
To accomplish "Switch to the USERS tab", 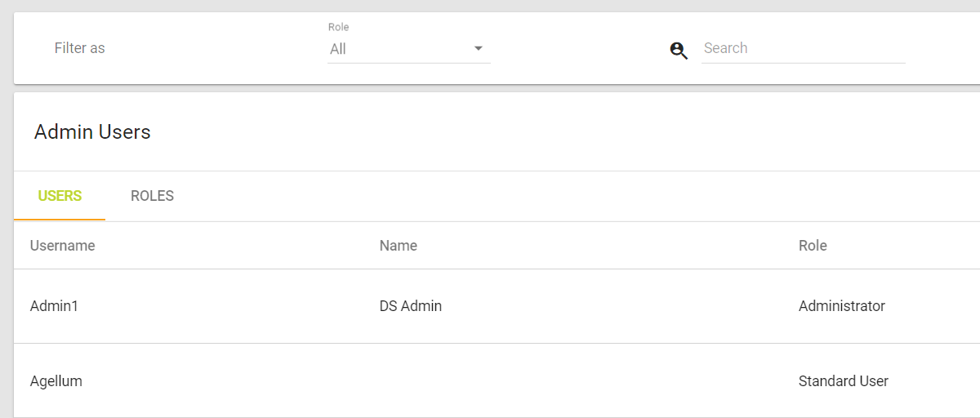I will 60,196.
